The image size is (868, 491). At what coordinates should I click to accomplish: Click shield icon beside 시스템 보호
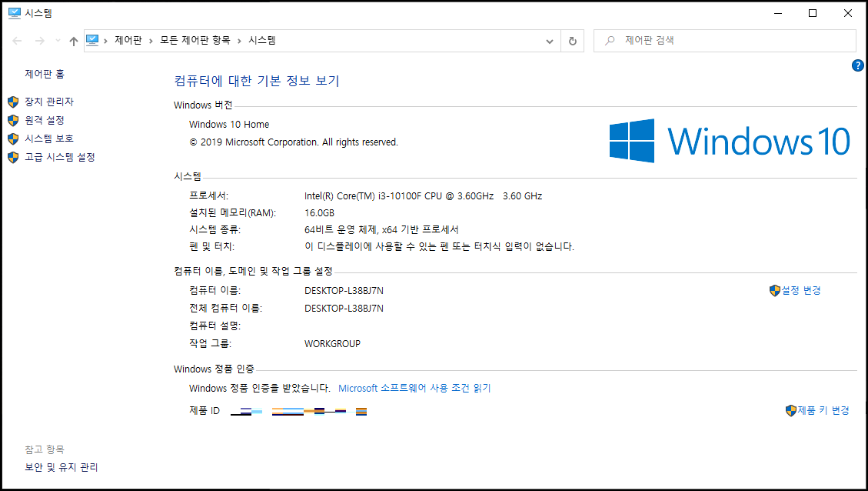coord(13,139)
